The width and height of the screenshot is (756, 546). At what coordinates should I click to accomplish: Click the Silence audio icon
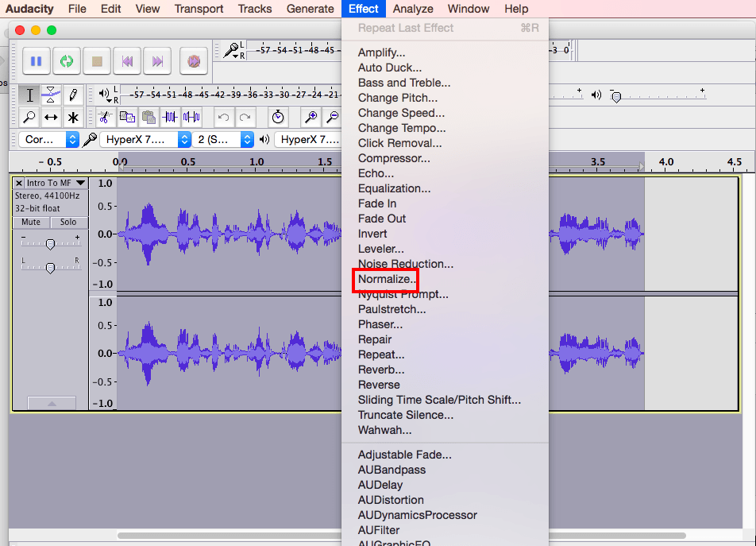[x=191, y=117]
